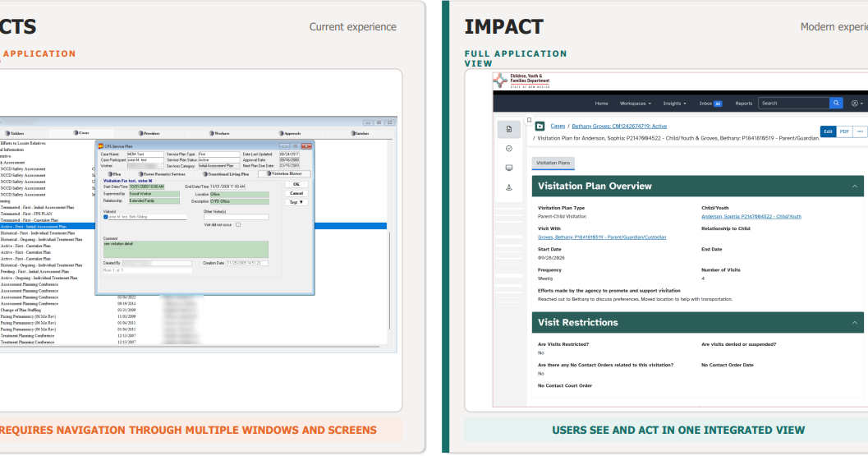Screen dimensions: 868x456
Task: Open the Inbox with 22 badge
Action: [710, 104]
